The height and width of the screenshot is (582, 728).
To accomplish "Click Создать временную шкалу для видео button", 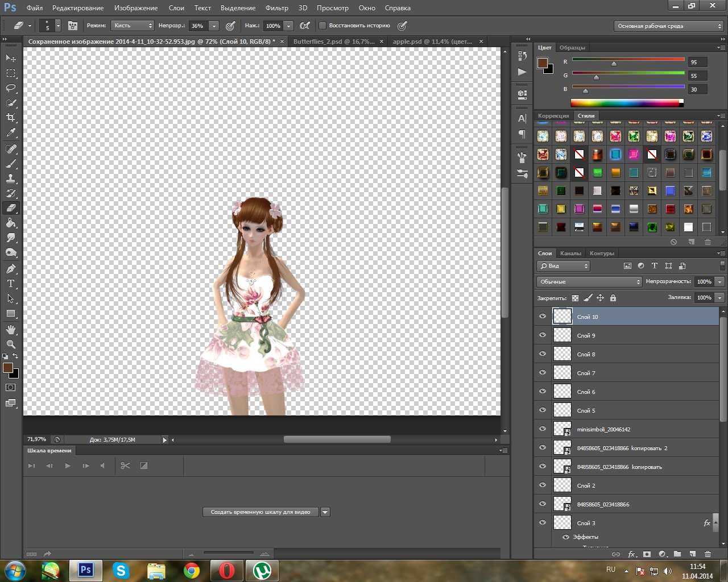I will [260, 512].
